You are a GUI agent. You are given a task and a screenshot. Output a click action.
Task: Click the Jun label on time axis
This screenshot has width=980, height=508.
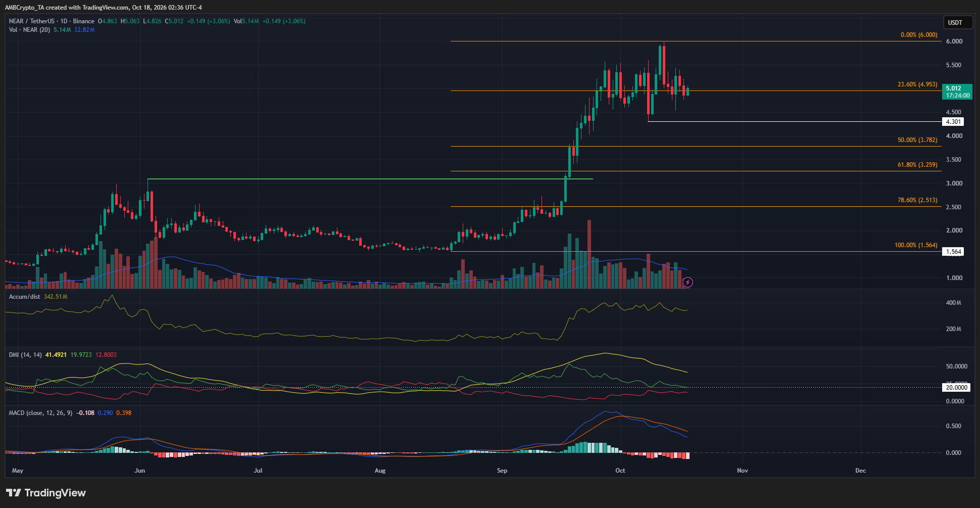[140, 471]
